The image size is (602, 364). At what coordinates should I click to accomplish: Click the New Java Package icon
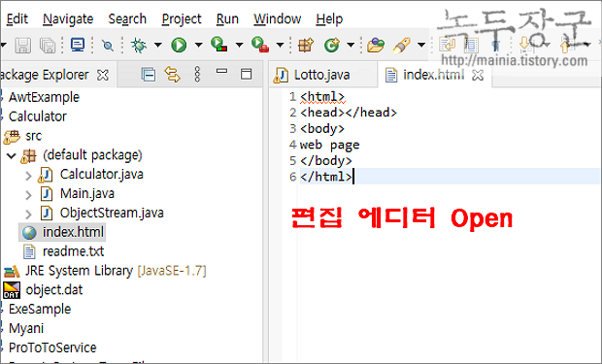pos(306,45)
